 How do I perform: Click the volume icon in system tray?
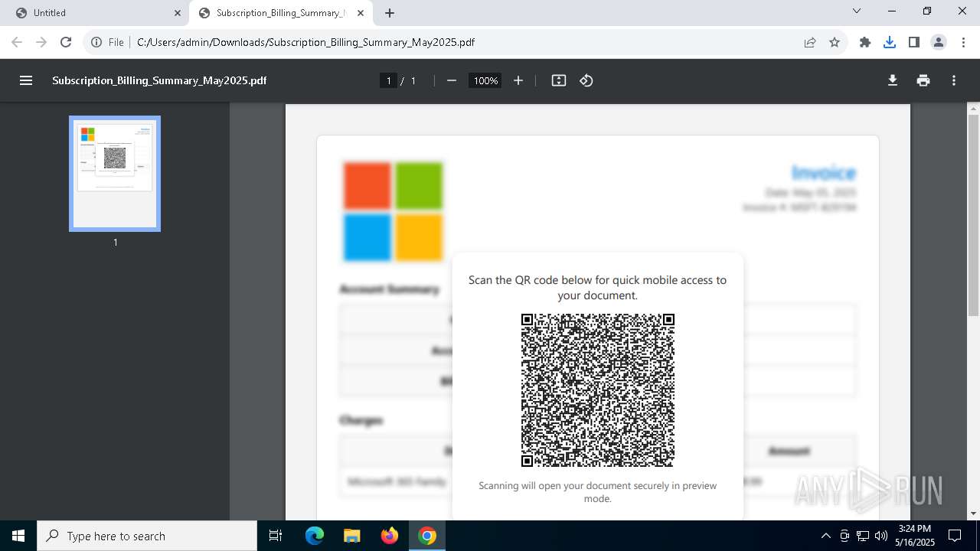(x=881, y=536)
